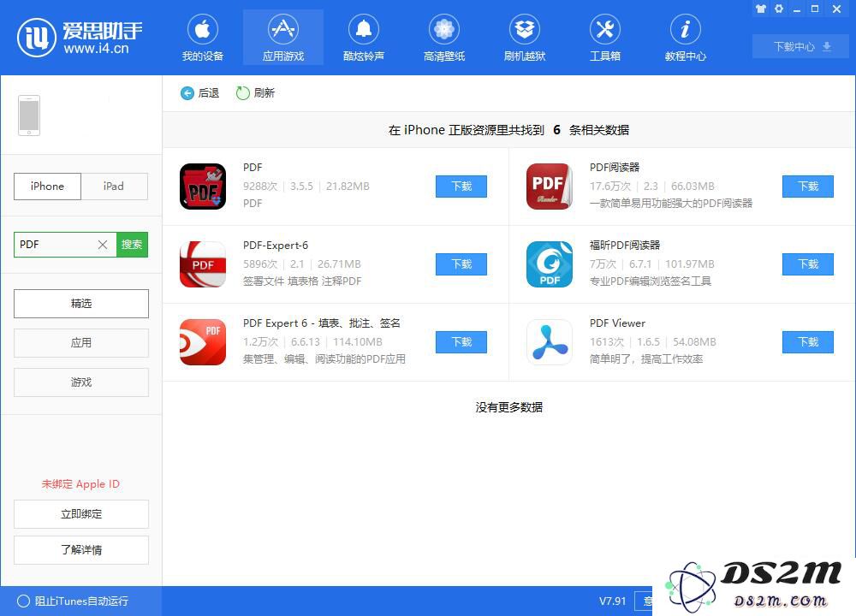Click the PDF-Expert-6 app icon
Viewport: 856px width, 616px height.
[x=203, y=264]
